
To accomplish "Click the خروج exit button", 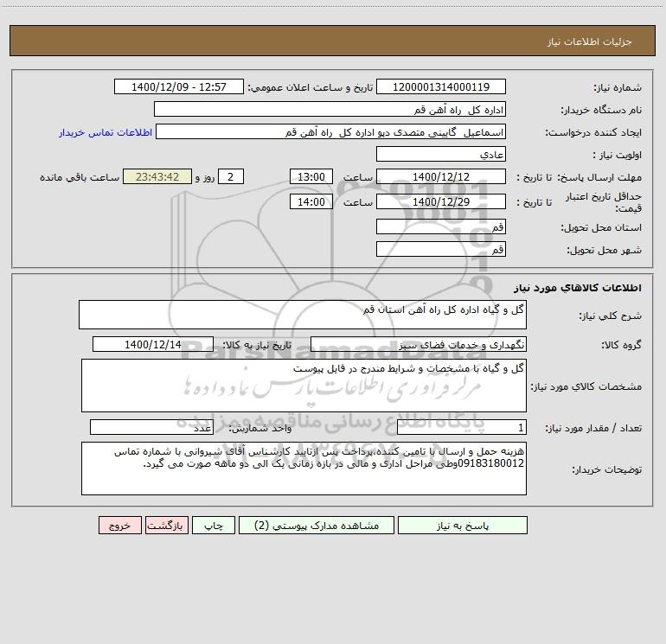I will [119, 525].
